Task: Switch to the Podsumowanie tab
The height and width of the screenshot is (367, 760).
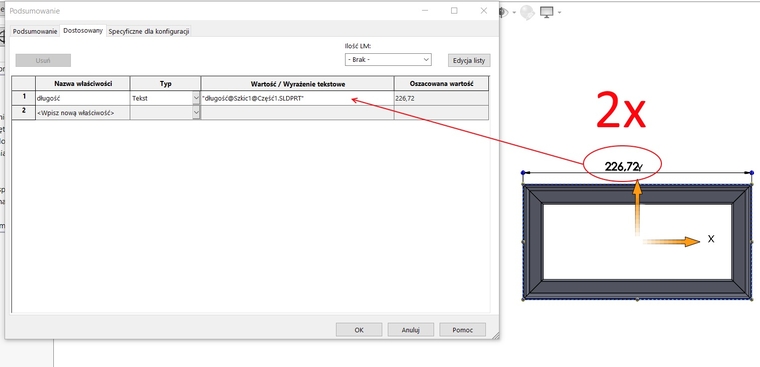Action: tap(35, 32)
